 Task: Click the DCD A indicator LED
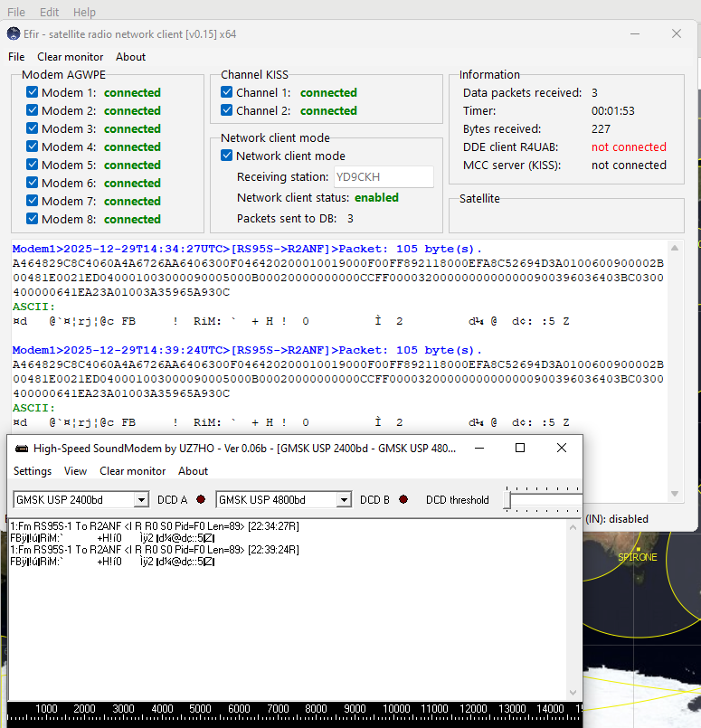pyautogui.click(x=200, y=500)
